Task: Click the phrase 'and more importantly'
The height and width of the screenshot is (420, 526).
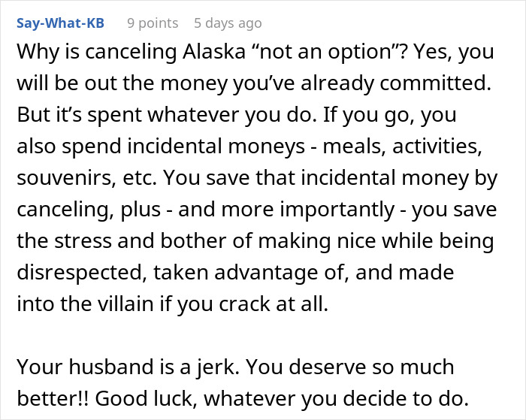Action: click(x=286, y=210)
